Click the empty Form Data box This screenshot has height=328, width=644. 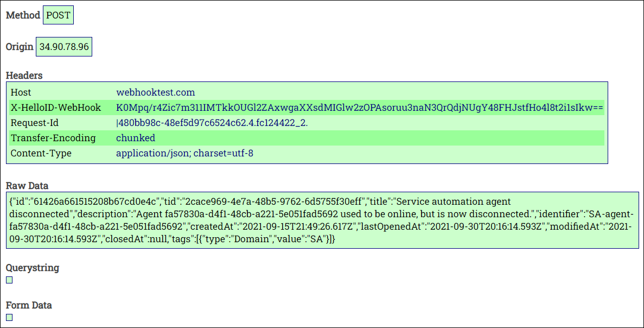click(x=9, y=317)
